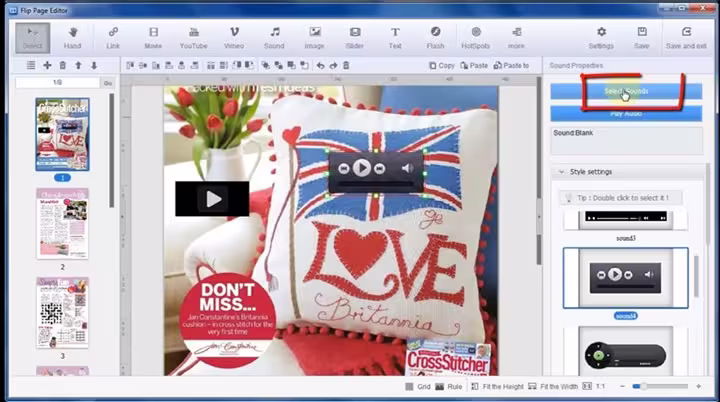Insert a Vimeo video

pyautogui.click(x=234, y=38)
